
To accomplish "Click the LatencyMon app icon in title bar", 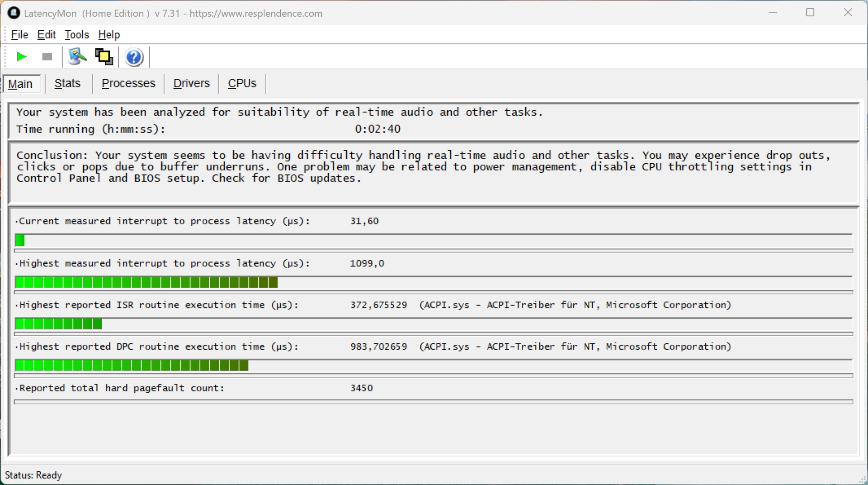I will coord(14,13).
